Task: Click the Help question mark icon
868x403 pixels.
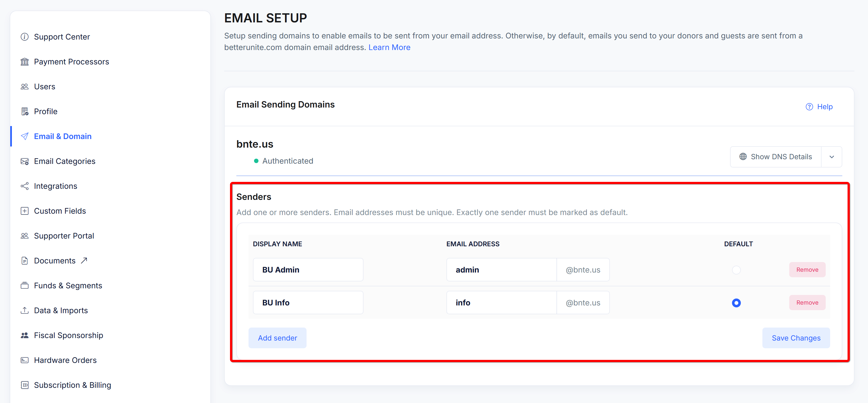Action: [x=809, y=107]
